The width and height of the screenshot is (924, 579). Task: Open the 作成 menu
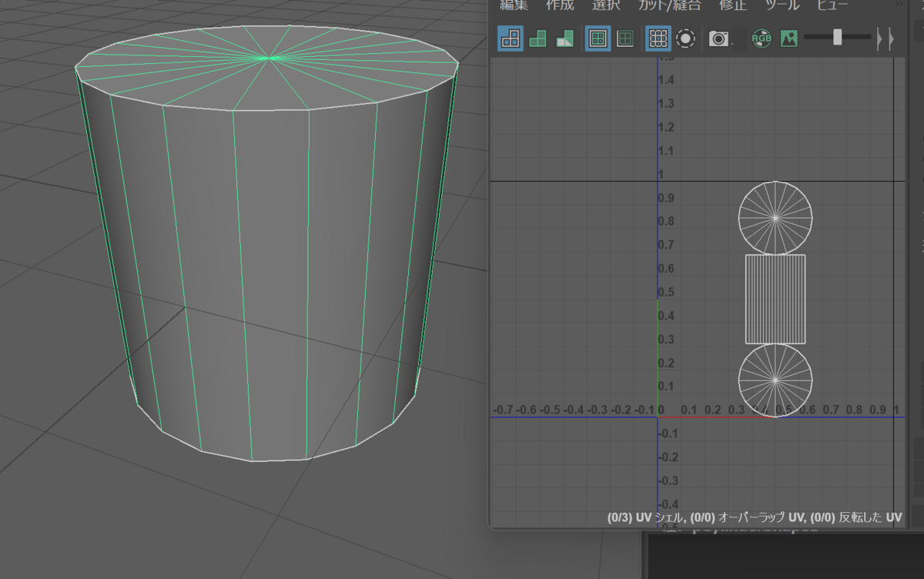(x=560, y=6)
